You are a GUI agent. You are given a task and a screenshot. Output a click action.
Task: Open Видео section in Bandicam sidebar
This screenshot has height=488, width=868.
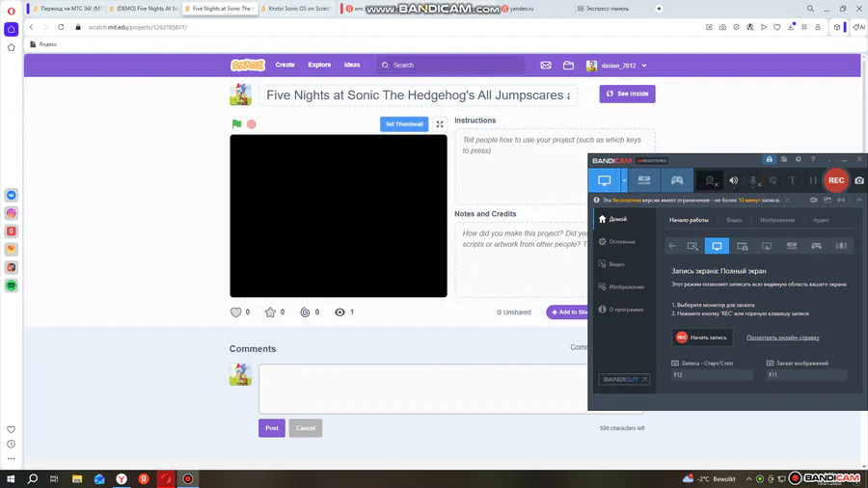pyautogui.click(x=624, y=264)
